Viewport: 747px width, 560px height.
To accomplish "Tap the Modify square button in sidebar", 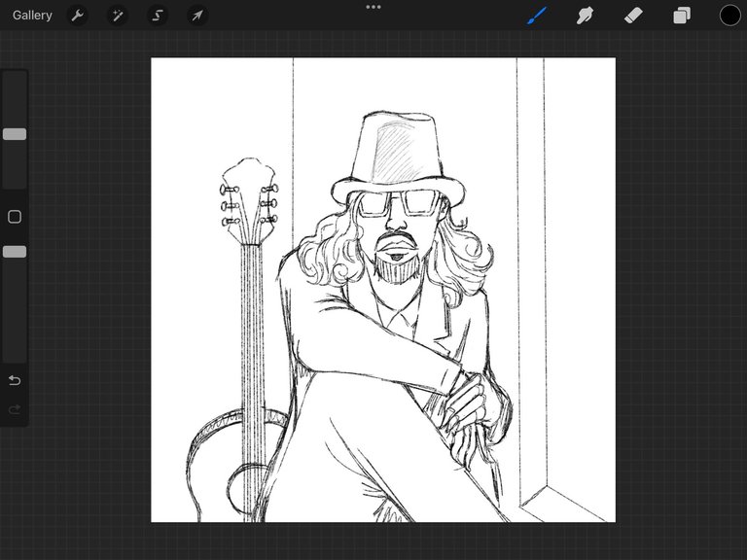I will coord(15,217).
